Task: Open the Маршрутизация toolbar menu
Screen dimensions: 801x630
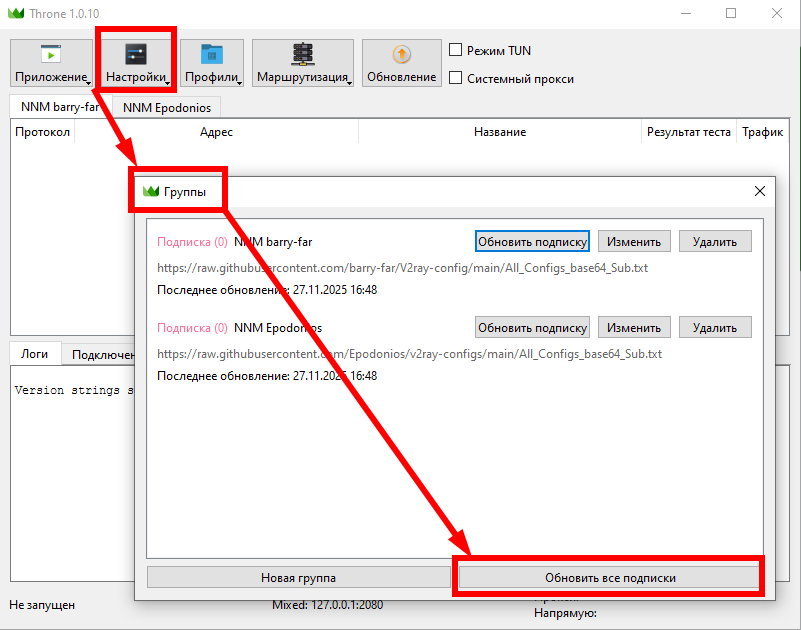Action: (303, 63)
